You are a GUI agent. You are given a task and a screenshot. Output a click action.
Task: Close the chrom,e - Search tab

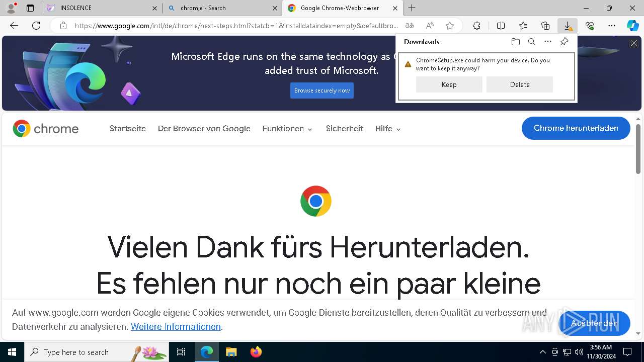click(275, 8)
